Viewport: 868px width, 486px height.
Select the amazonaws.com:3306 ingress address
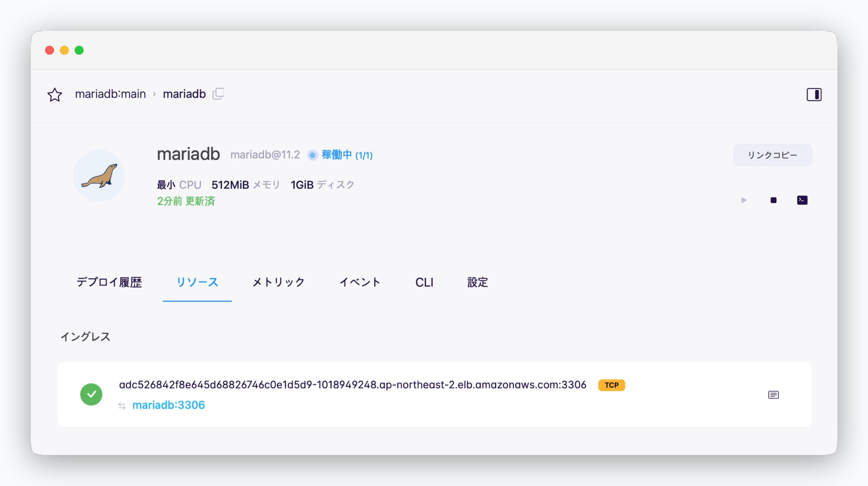(353, 385)
